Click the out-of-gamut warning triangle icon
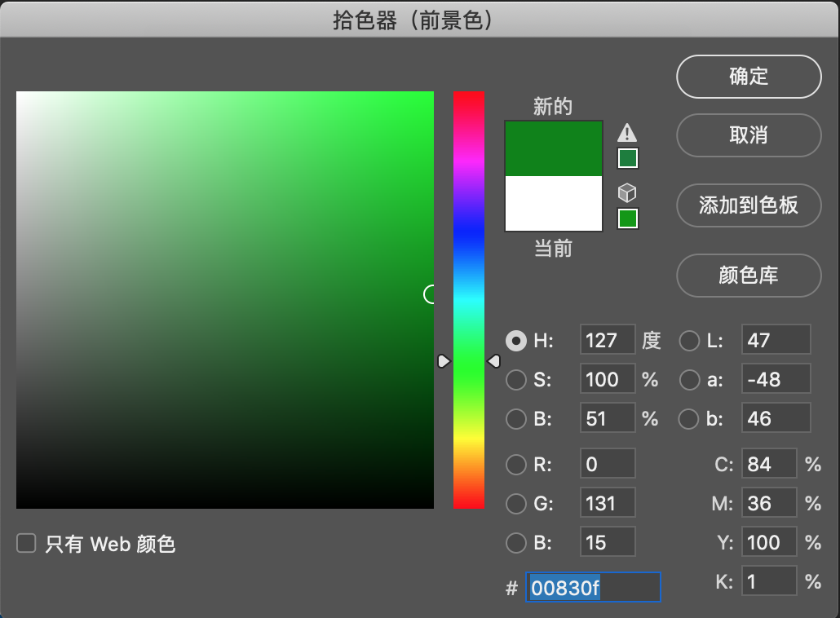 pyautogui.click(x=627, y=132)
